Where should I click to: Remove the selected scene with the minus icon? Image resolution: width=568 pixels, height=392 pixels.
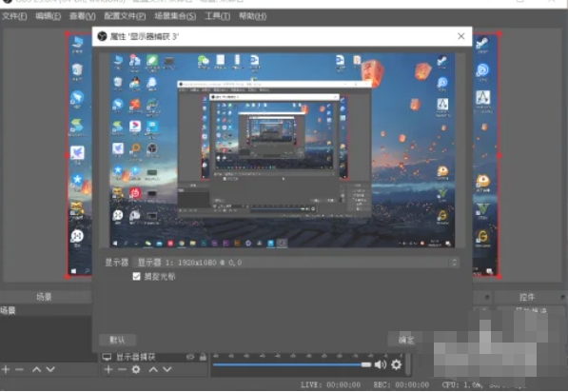click(19, 369)
